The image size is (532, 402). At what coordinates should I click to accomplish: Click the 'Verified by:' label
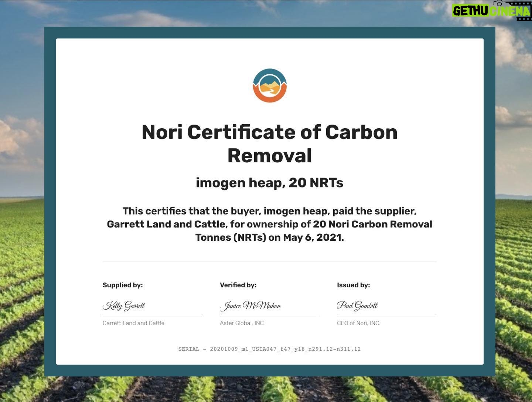click(x=238, y=285)
